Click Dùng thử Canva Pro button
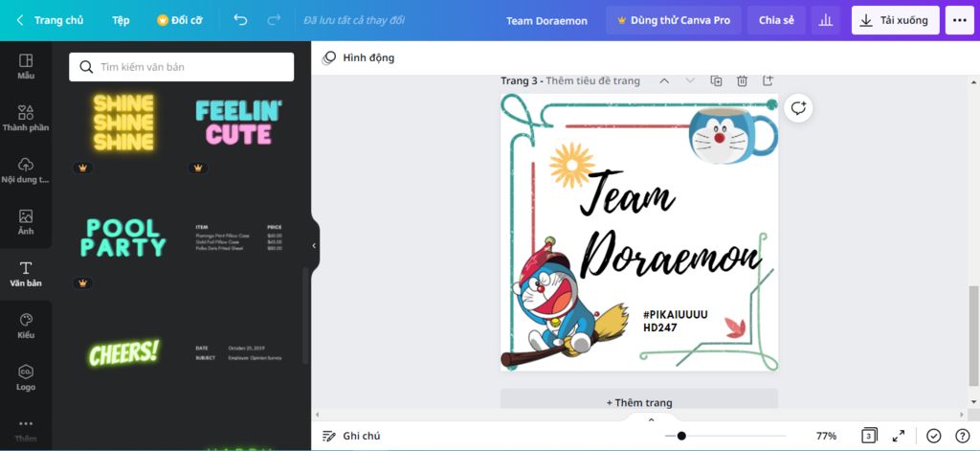This screenshot has height=451, width=980. pyautogui.click(x=674, y=20)
